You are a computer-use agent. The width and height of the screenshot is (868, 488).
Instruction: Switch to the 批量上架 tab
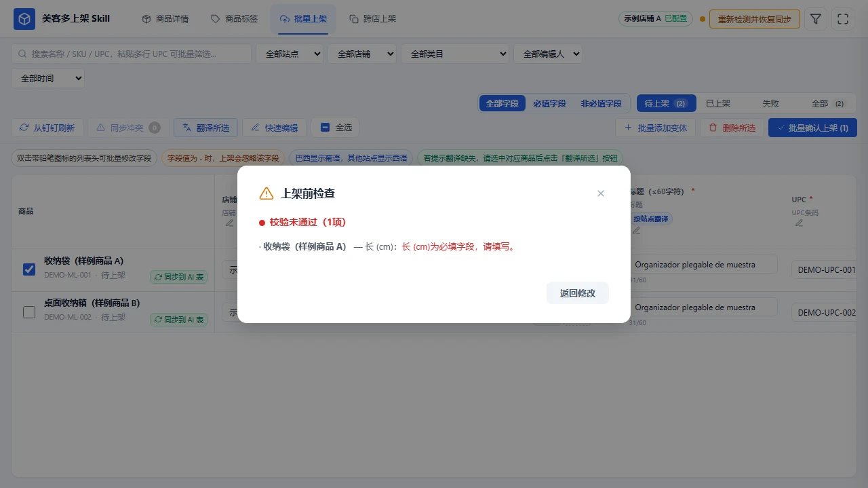tap(303, 19)
